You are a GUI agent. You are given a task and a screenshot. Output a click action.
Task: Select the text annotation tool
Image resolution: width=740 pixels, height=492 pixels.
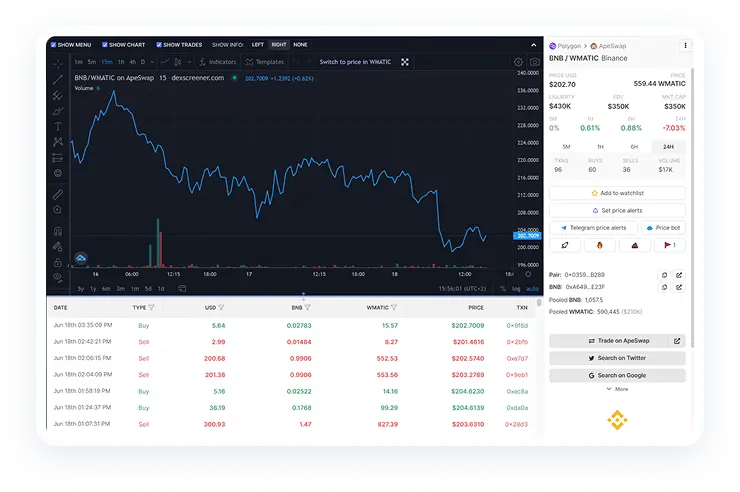58,126
